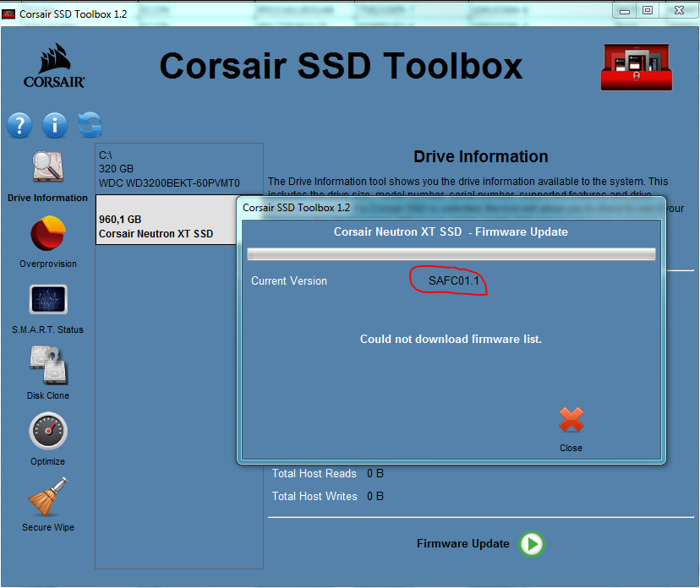Viewport: 700px width, 588px height.
Task: Click the firmware dialog title 'Corsair SSD Toolbox 1.2'
Action: (297, 208)
